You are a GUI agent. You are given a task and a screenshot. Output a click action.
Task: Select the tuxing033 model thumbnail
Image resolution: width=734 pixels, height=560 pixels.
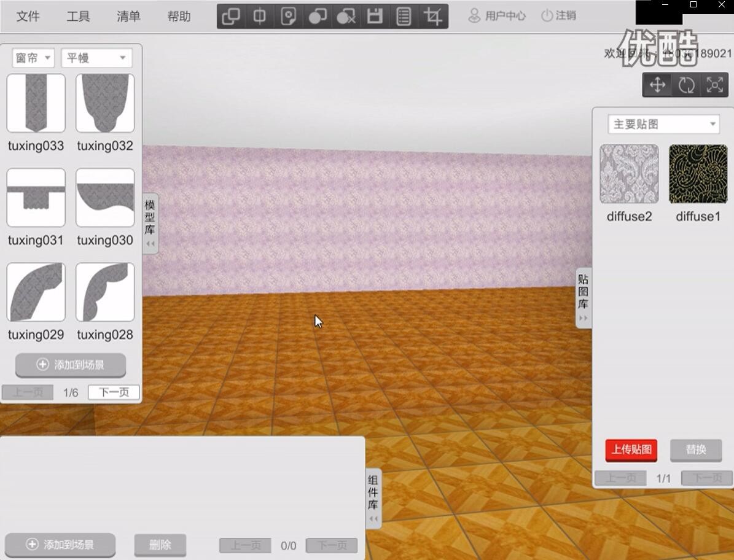tap(36, 103)
